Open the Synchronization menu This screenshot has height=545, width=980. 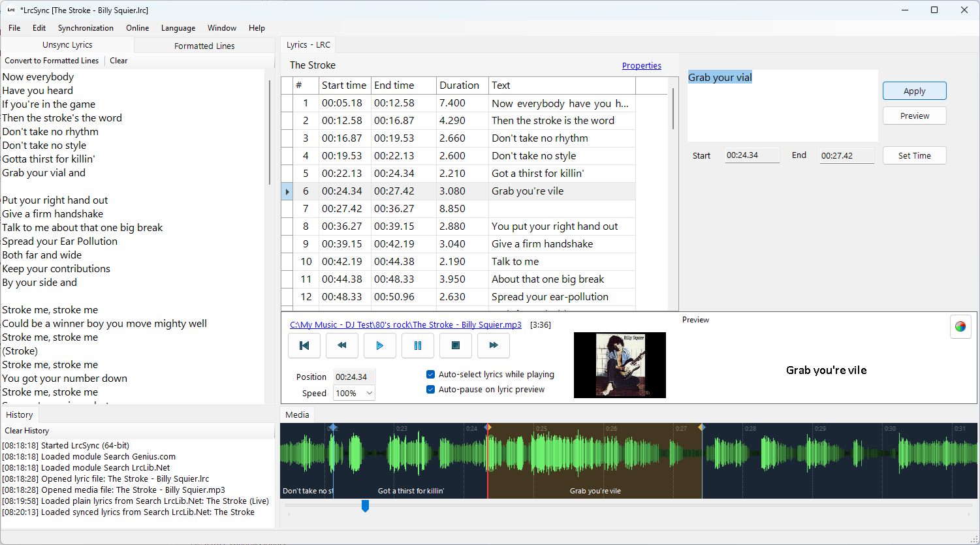(x=86, y=28)
